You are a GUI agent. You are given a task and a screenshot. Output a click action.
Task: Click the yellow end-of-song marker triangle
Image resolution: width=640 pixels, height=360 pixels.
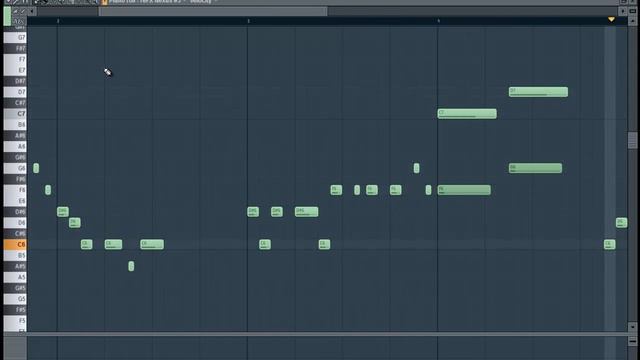pyautogui.click(x=611, y=19)
